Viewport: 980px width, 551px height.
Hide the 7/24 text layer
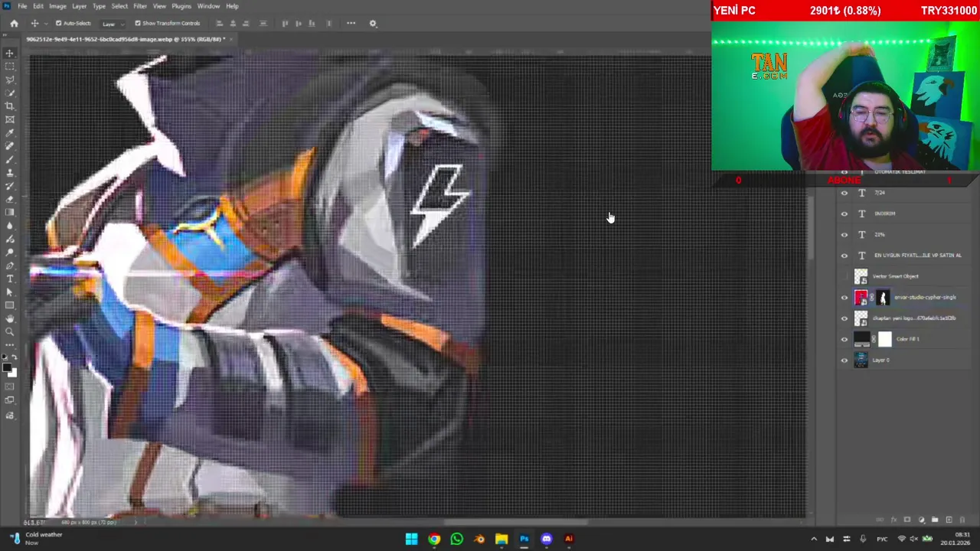pos(844,193)
